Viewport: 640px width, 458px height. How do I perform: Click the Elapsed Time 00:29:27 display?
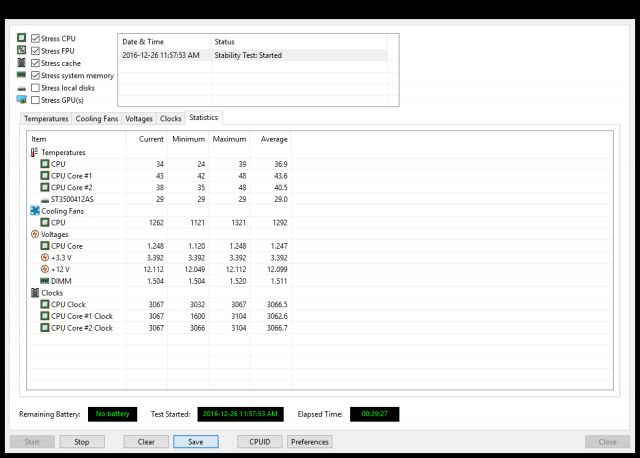tap(374, 414)
